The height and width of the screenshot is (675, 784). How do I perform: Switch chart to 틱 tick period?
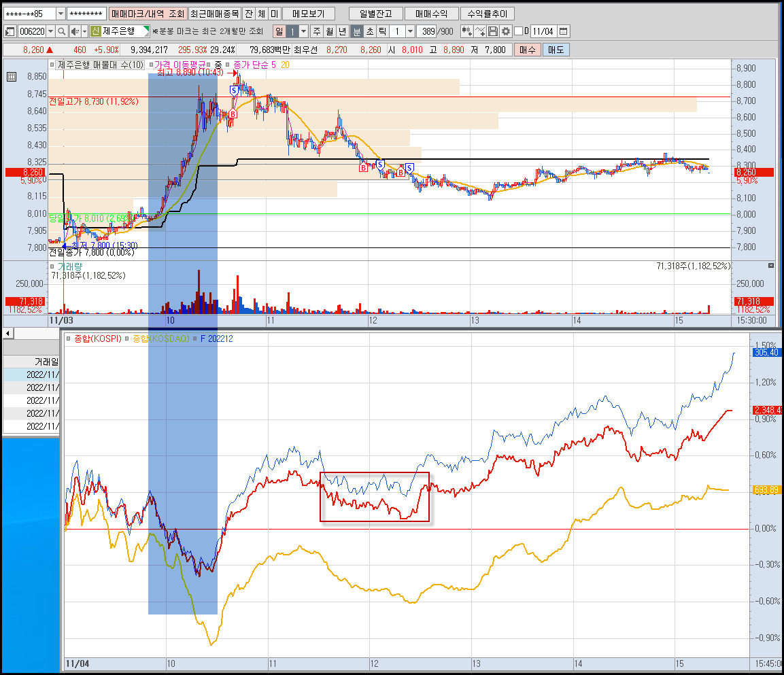click(x=382, y=31)
